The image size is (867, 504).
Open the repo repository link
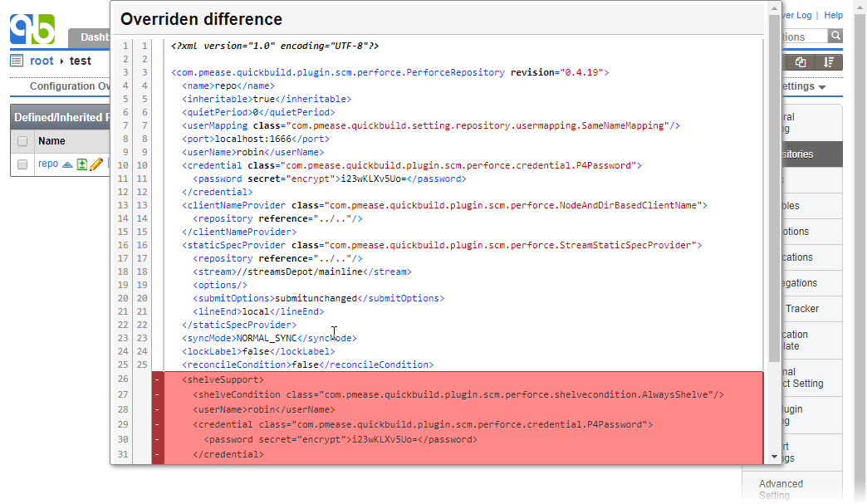[48, 164]
